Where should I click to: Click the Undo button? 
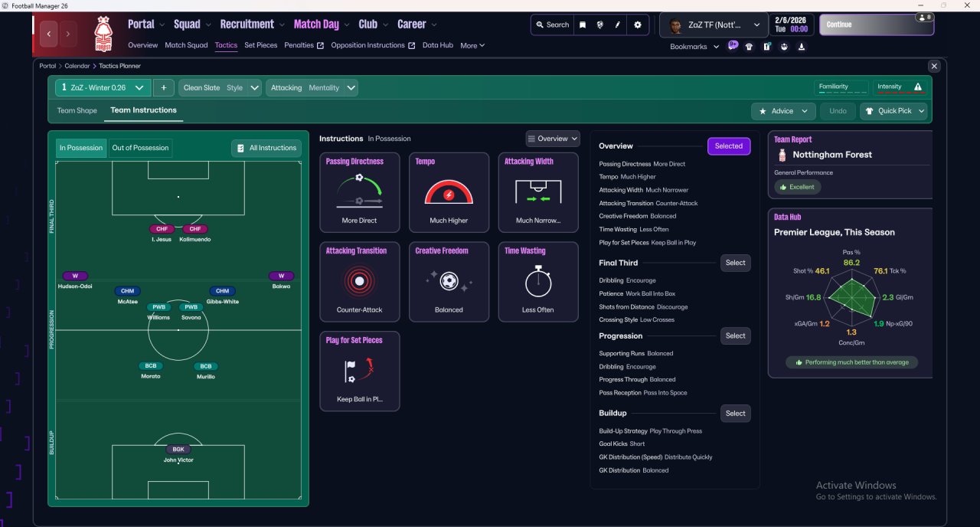pos(838,111)
